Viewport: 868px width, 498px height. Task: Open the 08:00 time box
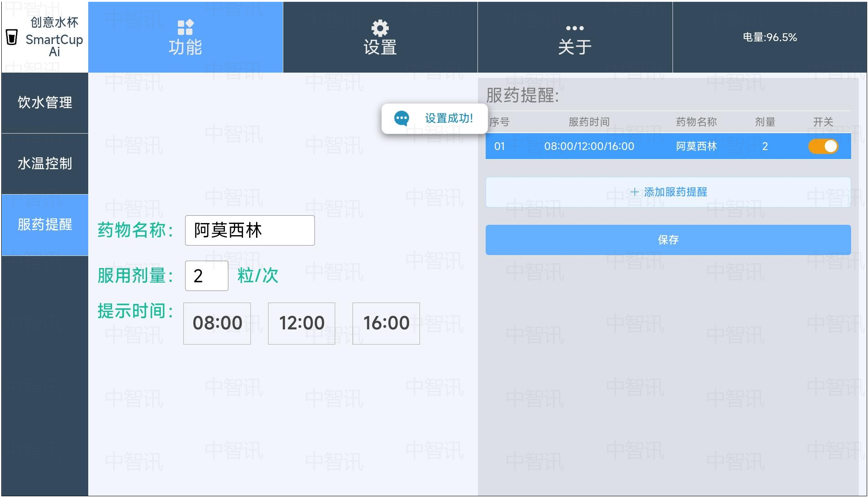pyautogui.click(x=217, y=323)
